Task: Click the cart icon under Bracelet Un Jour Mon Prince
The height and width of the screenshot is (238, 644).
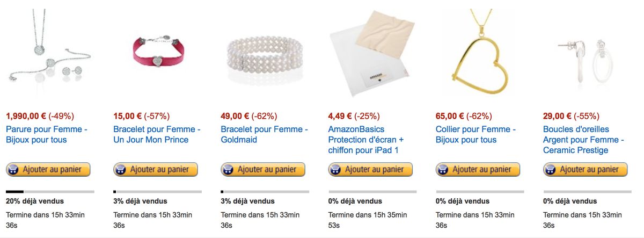Action: point(121,170)
